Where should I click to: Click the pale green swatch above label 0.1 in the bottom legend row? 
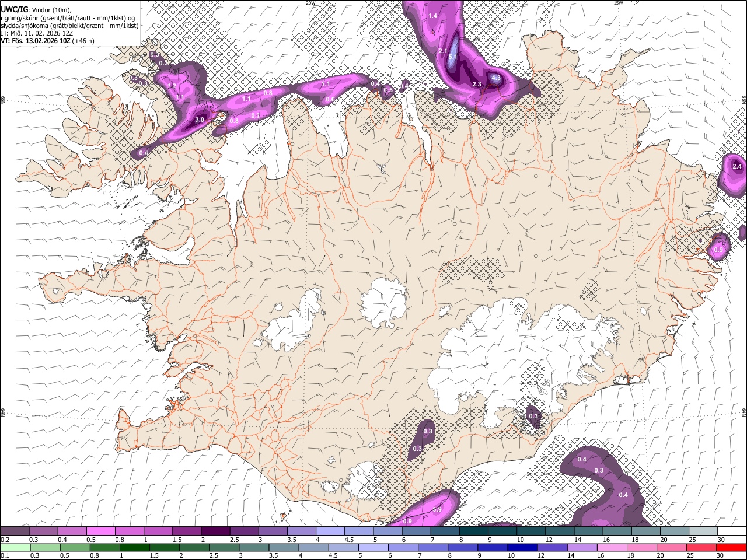click(15, 548)
